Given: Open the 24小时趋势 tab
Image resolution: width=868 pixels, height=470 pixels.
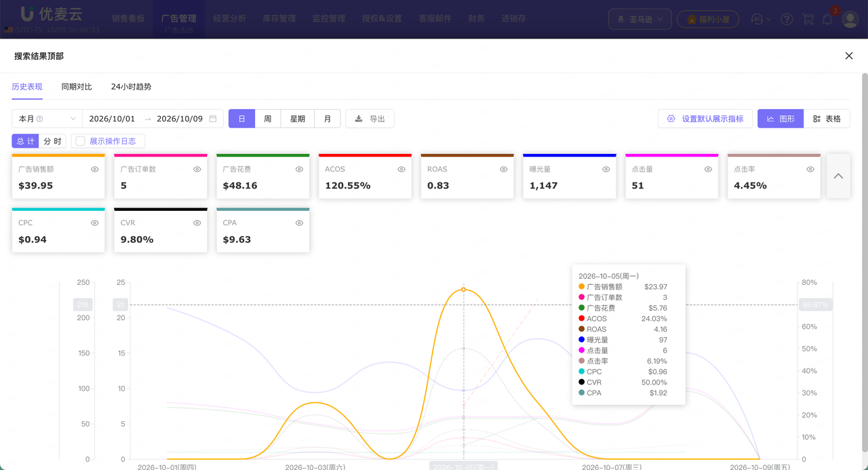Looking at the screenshot, I should (x=132, y=87).
